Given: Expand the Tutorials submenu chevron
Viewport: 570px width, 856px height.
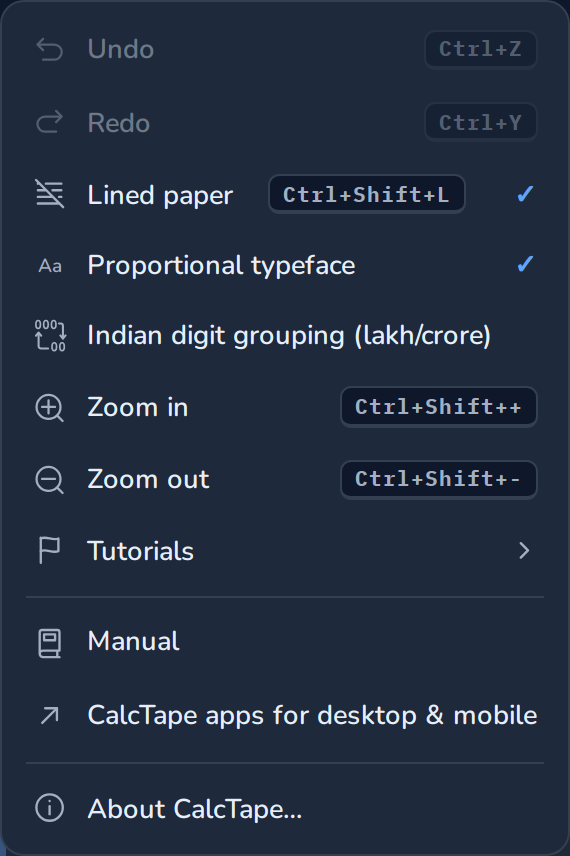Looking at the screenshot, I should coord(524,550).
